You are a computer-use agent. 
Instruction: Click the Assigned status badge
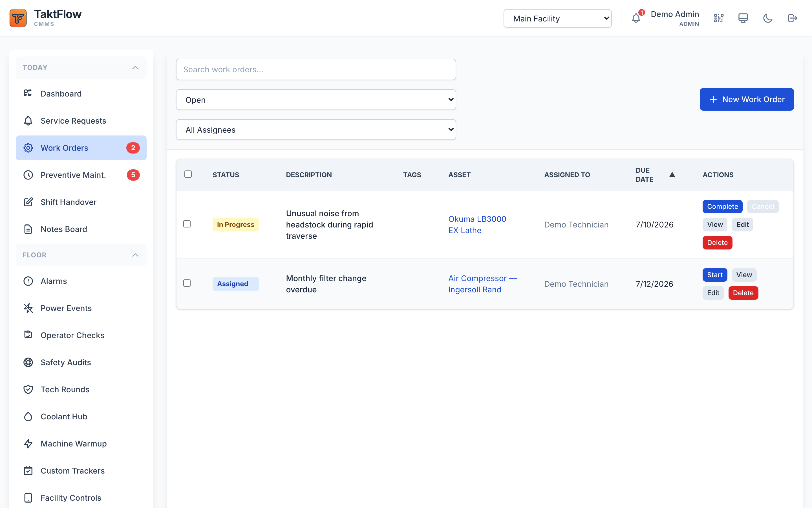235,284
